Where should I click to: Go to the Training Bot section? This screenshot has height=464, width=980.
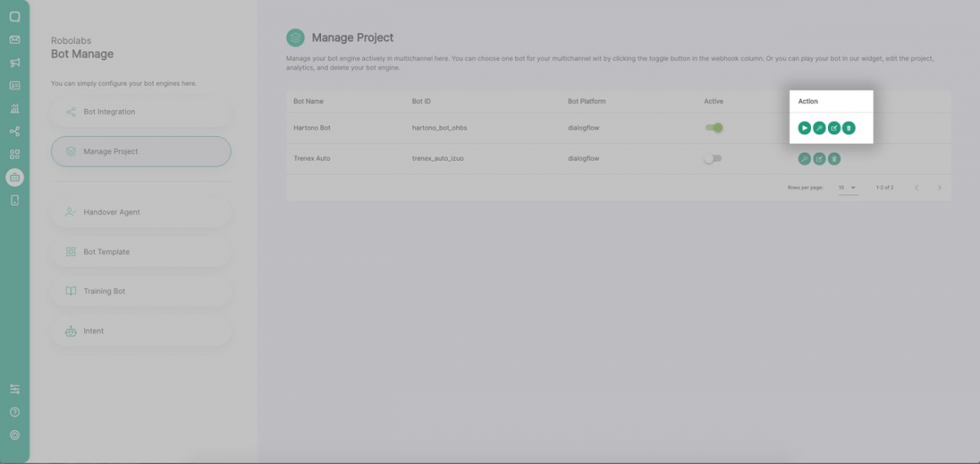pyautogui.click(x=140, y=291)
